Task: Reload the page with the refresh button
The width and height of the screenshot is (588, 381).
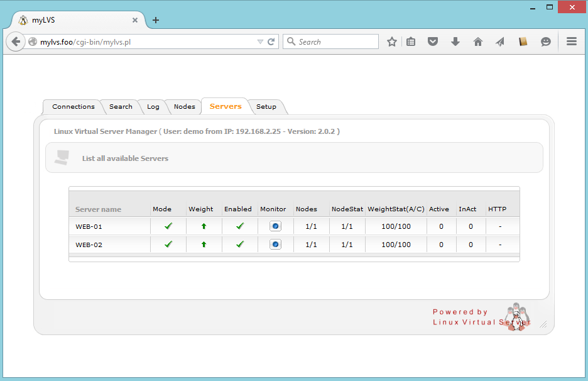Action: pos(271,42)
